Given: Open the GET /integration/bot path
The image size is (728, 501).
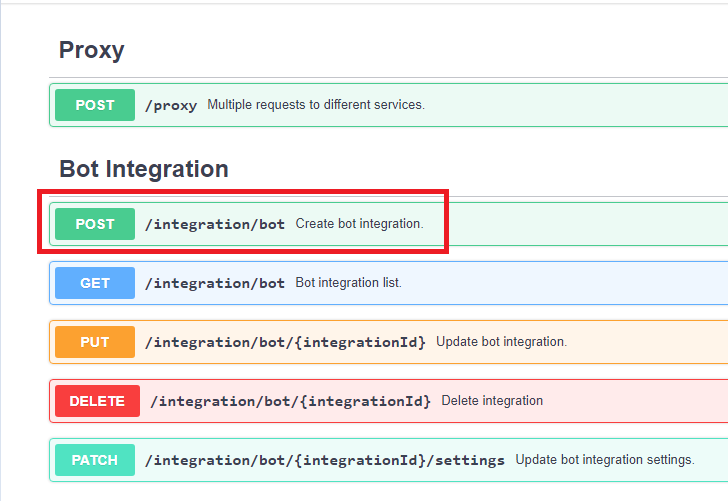Looking at the screenshot, I should click(x=215, y=283).
